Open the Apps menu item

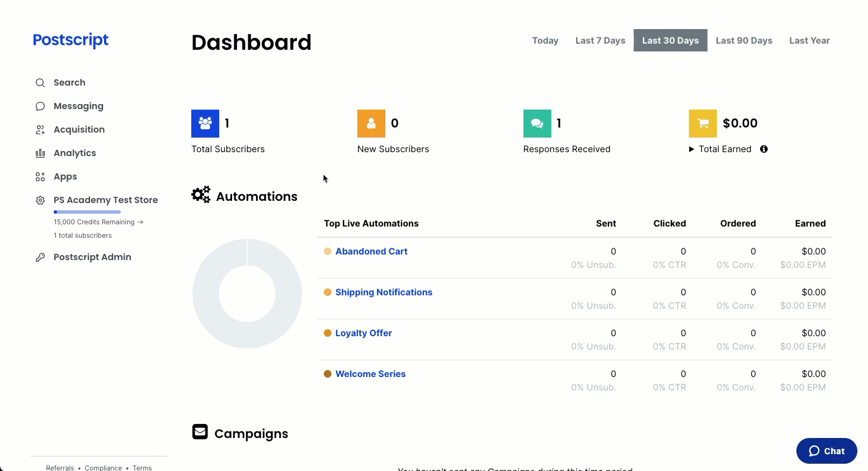65,177
